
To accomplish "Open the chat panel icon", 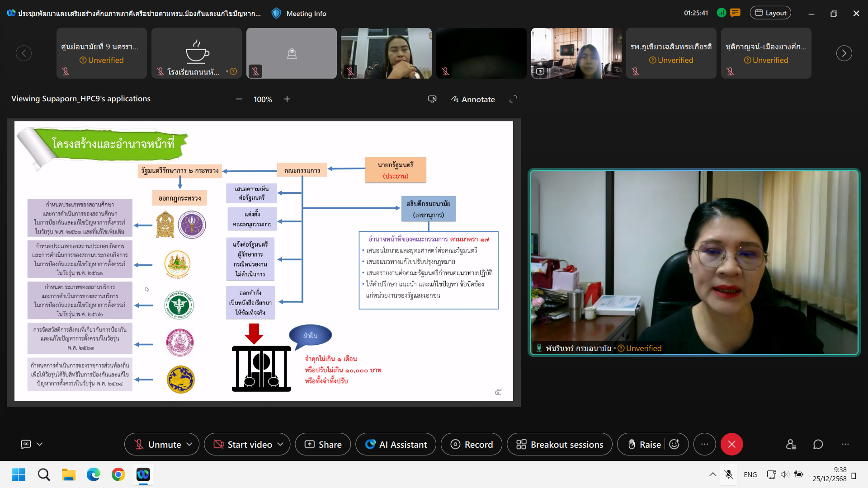I will point(818,444).
